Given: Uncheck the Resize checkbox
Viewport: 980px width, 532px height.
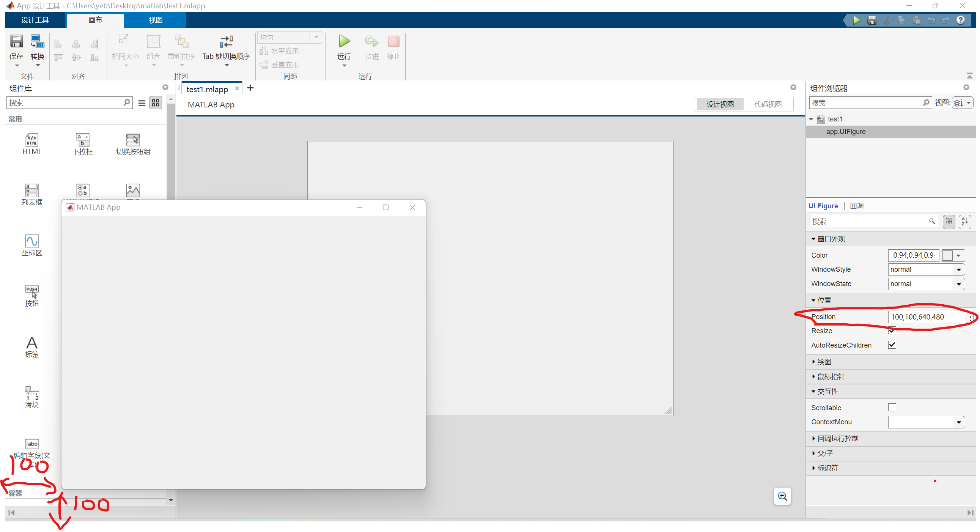Looking at the screenshot, I should [892, 330].
